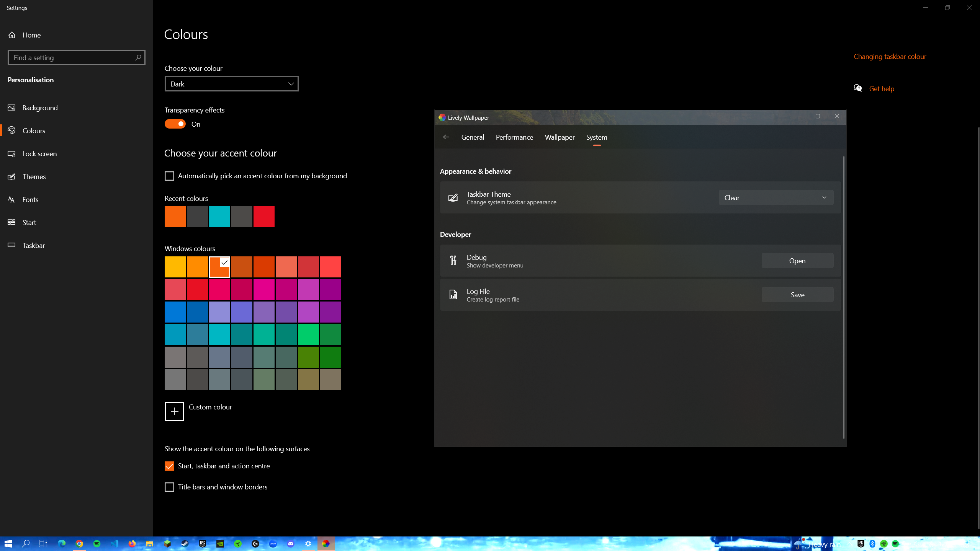Enable automatically pick an accent colour
This screenshot has height=551, width=980.
point(169,176)
